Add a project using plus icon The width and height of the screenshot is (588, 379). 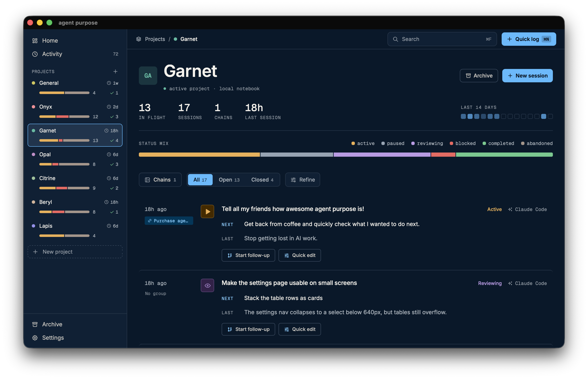[115, 71]
